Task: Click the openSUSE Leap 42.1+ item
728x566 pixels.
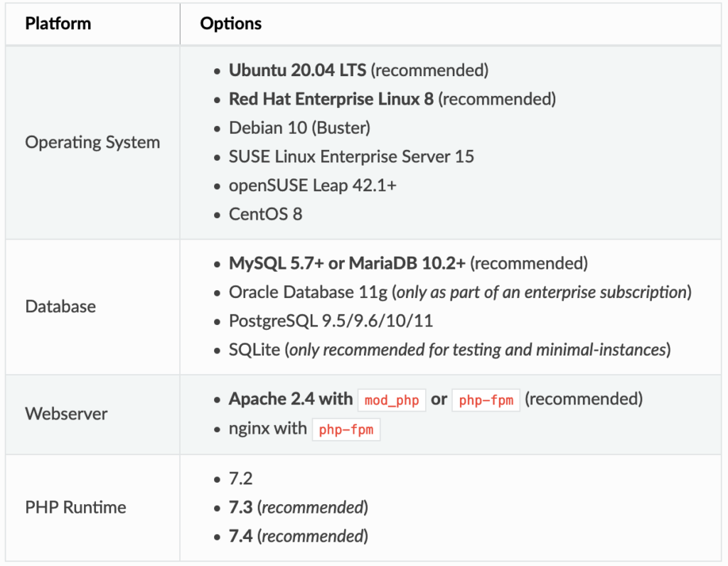Action: click(309, 185)
